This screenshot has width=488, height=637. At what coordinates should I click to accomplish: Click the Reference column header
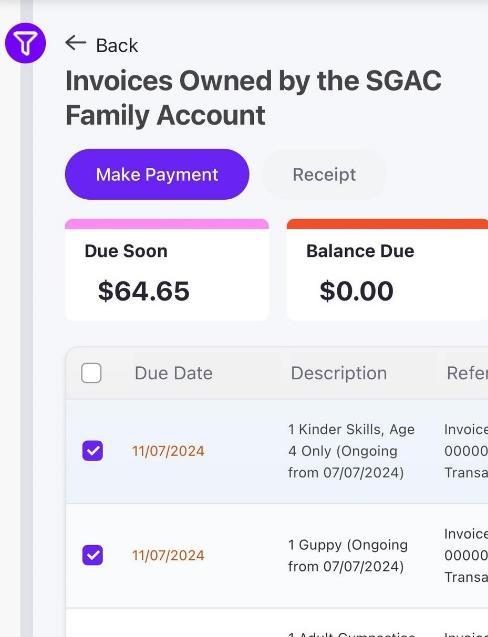[467, 373]
